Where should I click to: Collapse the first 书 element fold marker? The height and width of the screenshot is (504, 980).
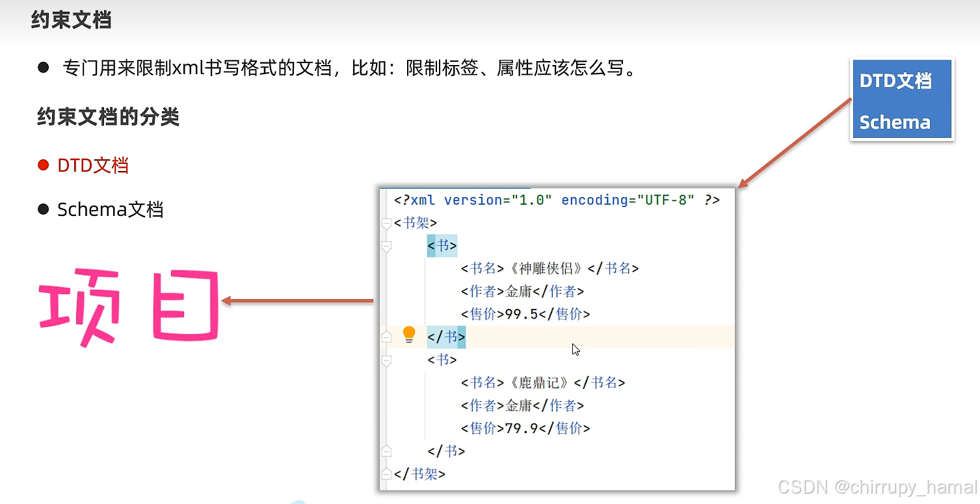386,246
